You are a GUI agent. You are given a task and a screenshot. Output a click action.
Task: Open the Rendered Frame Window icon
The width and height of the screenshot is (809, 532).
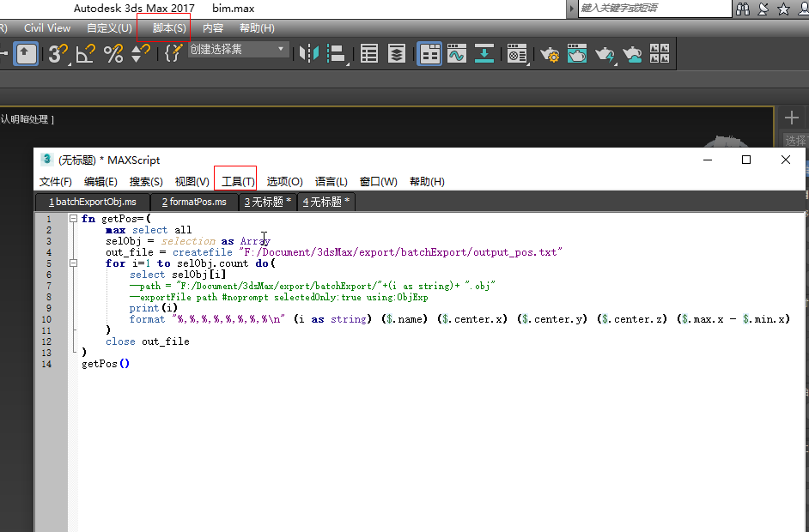[577, 53]
